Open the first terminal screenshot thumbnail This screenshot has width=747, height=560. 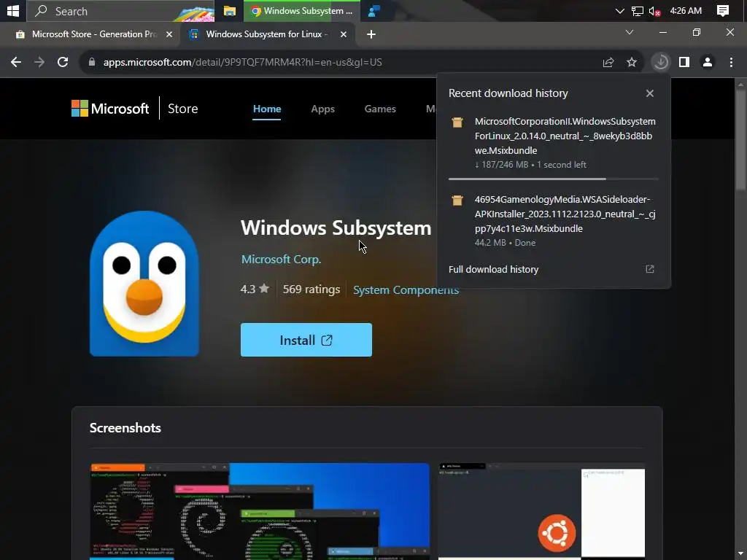pyautogui.click(x=260, y=511)
